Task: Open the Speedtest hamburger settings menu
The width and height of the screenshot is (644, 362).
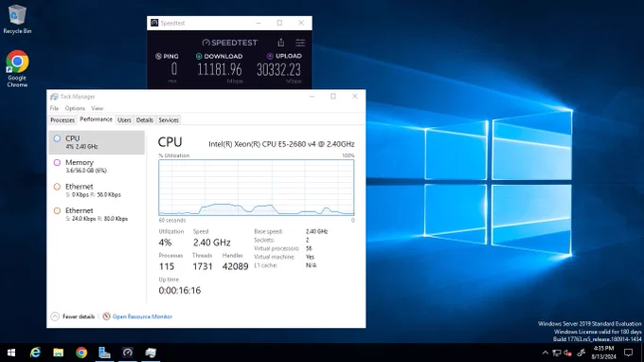Action: (300, 43)
